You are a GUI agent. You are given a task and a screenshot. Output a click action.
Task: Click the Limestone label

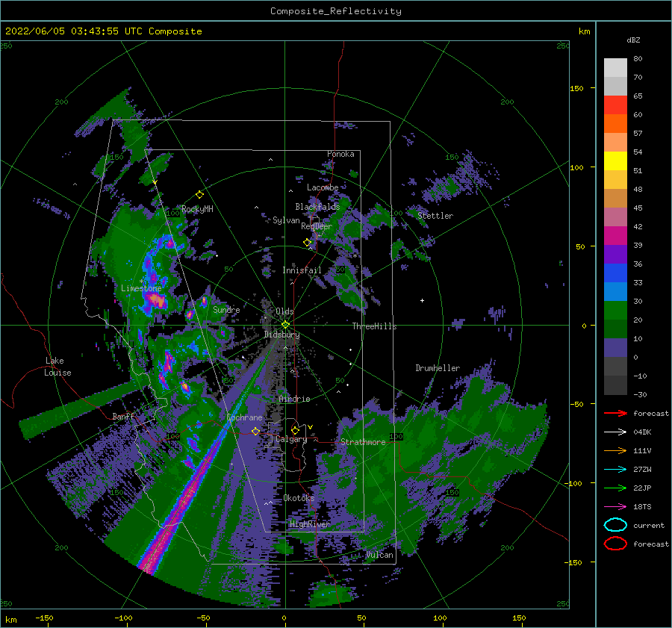(x=141, y=288)
